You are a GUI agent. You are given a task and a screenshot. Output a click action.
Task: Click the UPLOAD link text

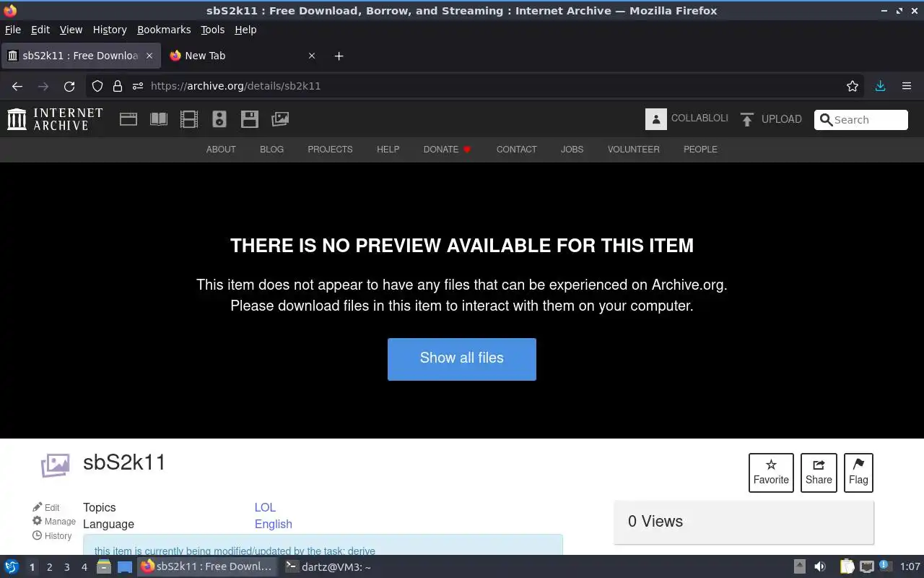781,119
